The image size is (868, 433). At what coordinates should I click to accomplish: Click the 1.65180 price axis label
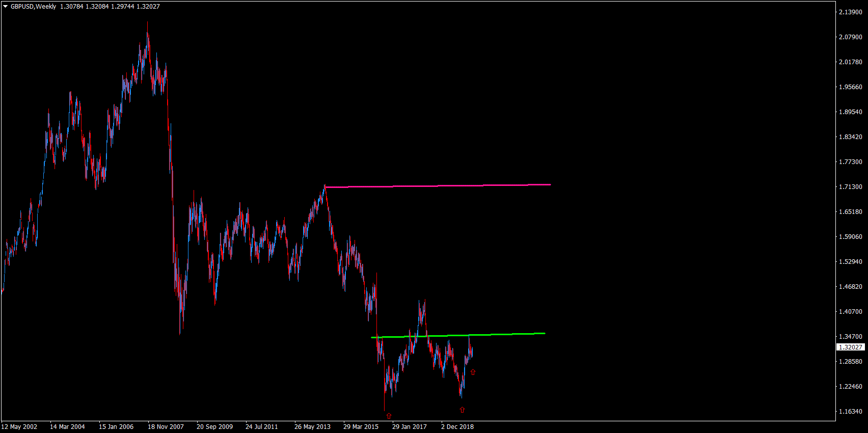point(851,212)
